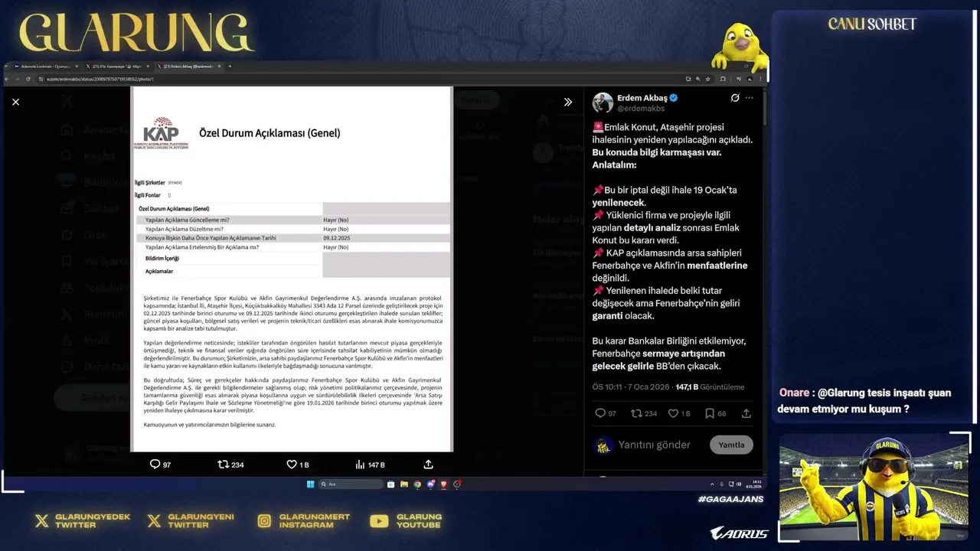Click the share icon in tweet sidebar

(x=746, y=413)
